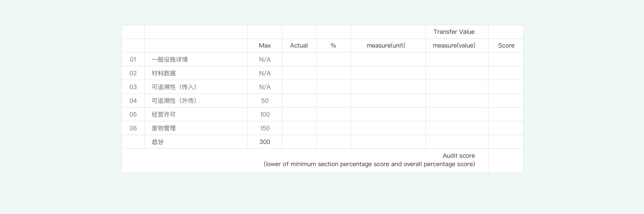644x214 pixels.
Task: Select the 可追溯性（外传）row label
Action: click(174, 101)
